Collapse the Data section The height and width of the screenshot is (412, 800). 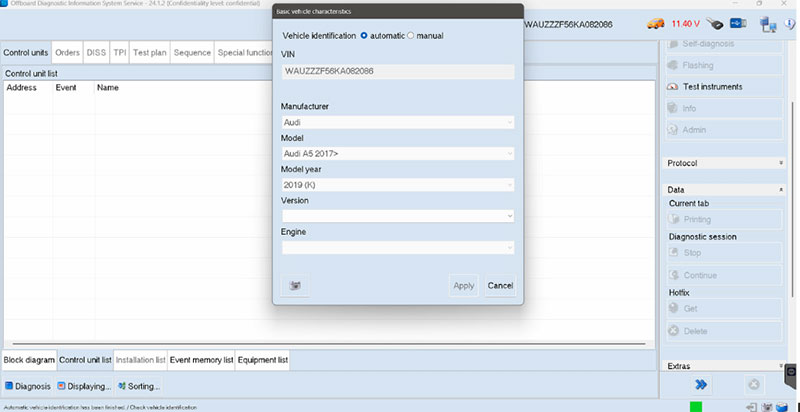[x=723, y=190]
